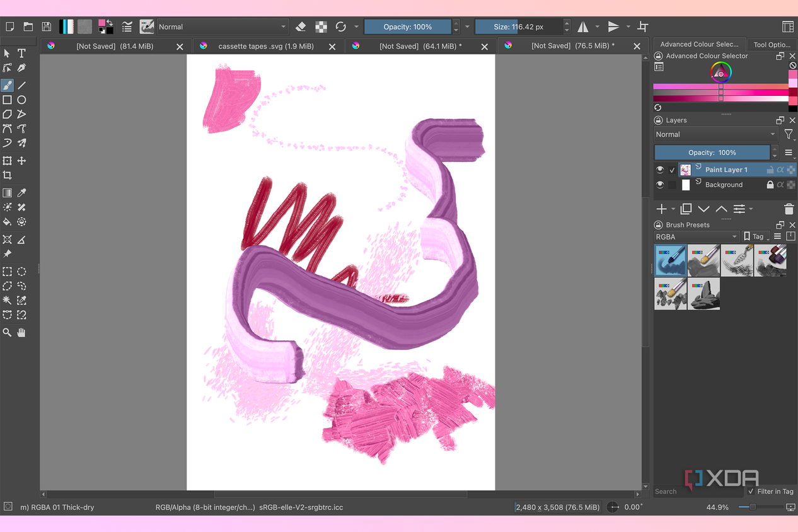
Task: Switch to the 64.1 MiB document tab
Action: pos(420,46)
